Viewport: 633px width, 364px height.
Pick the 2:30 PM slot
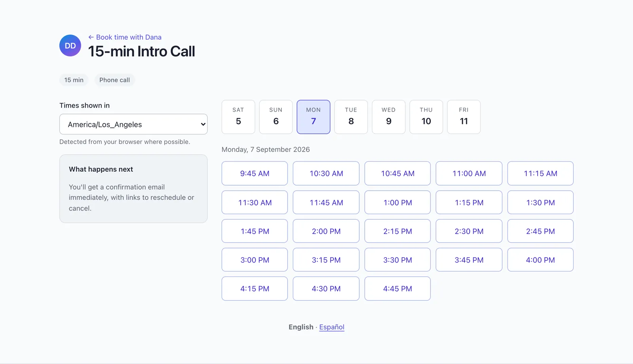tap(469, 231)
